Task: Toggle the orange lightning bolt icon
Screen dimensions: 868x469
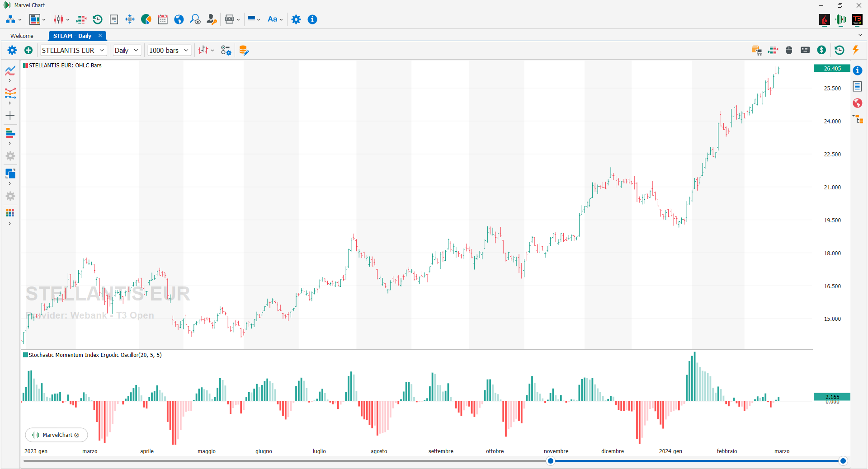Action: (x=855, y=50)
